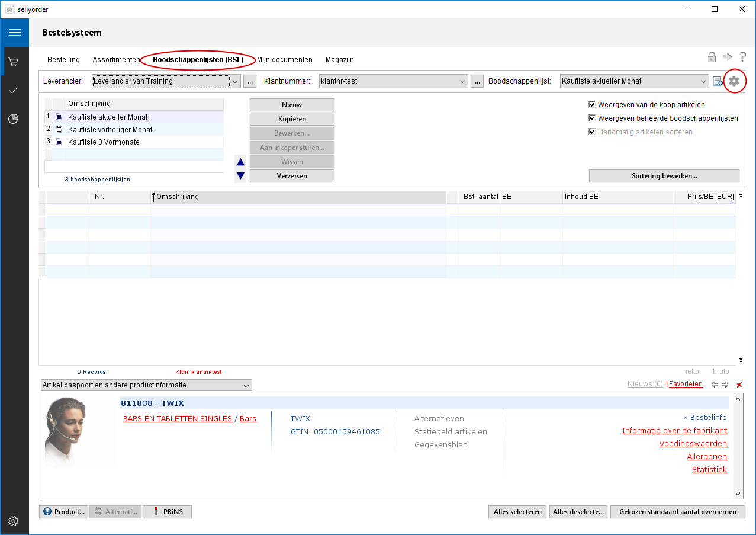Switch to the Assortimenten tab
This screenshot has width=756, height=535.
pos(116,60)
